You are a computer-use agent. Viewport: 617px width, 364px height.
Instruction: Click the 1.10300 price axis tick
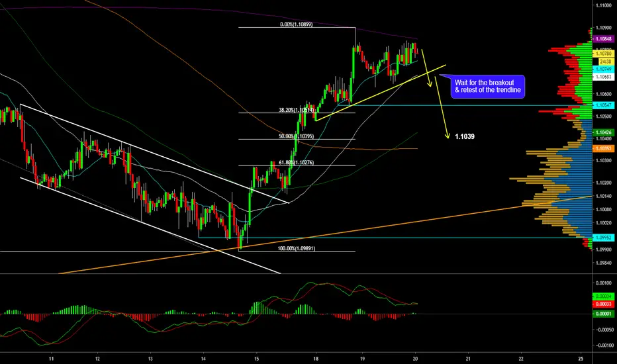tap(603, 161)
